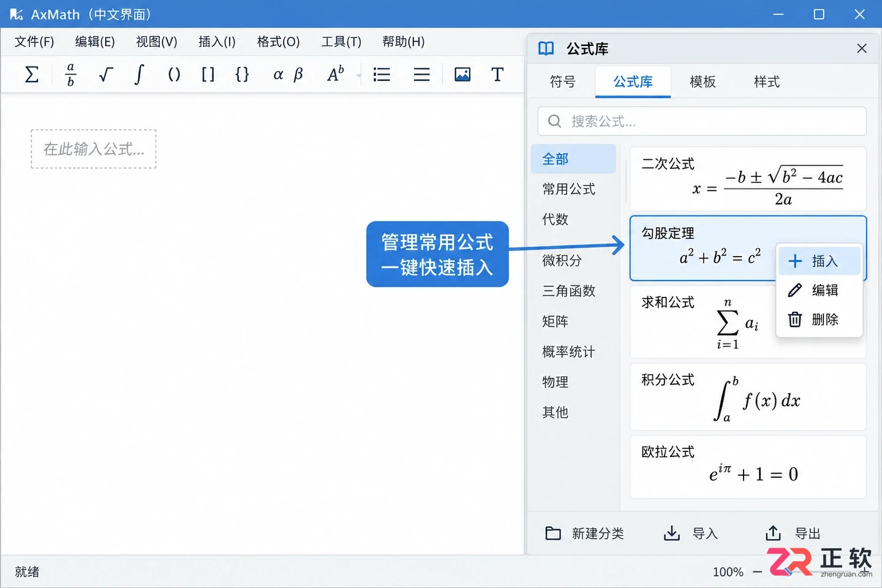Insert a fraction a/b template
Image resolution: width=882 pixels, height=588 pixels.
tap(70, 75)
